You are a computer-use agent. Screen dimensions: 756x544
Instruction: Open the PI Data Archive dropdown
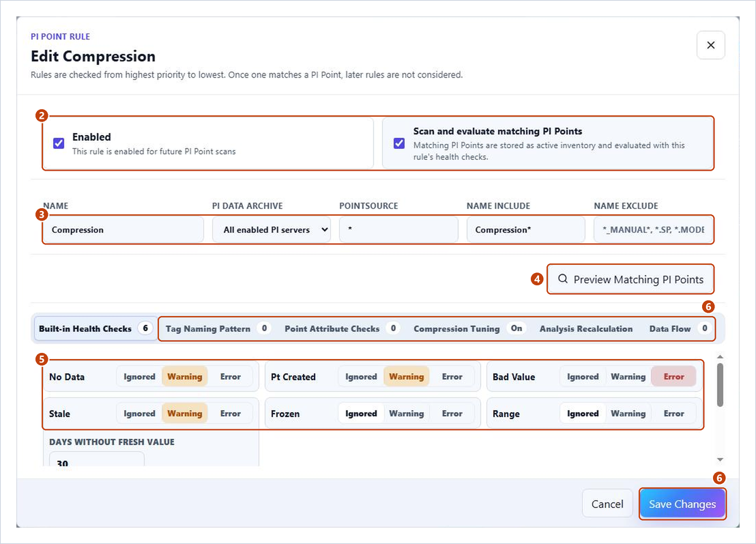click(272, 229)
